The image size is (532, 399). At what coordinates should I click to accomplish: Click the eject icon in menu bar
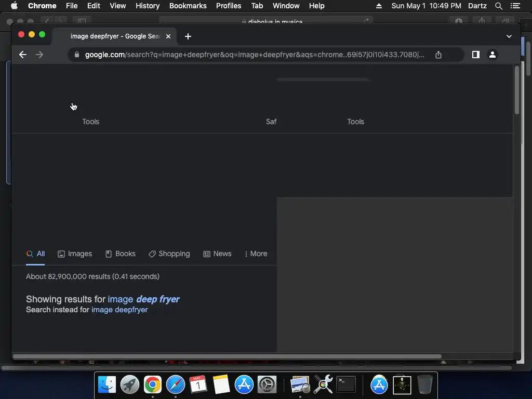pos(379,6)
